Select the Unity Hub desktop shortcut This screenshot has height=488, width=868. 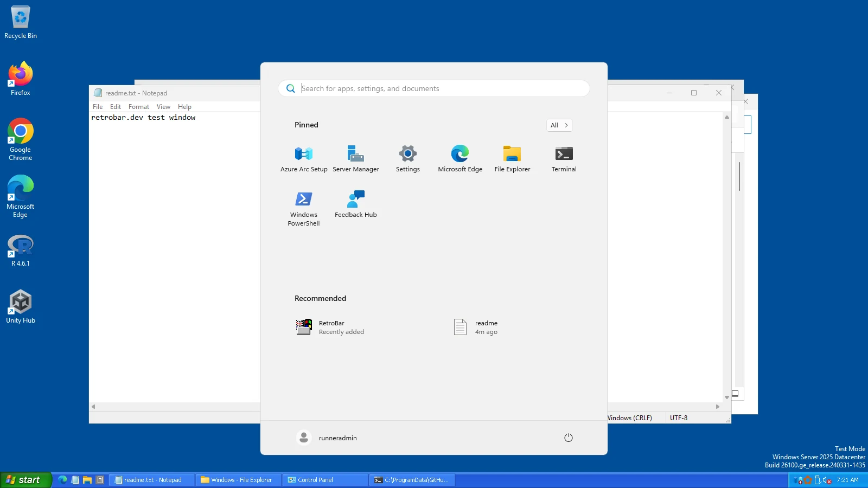click(x=21, y=307)
